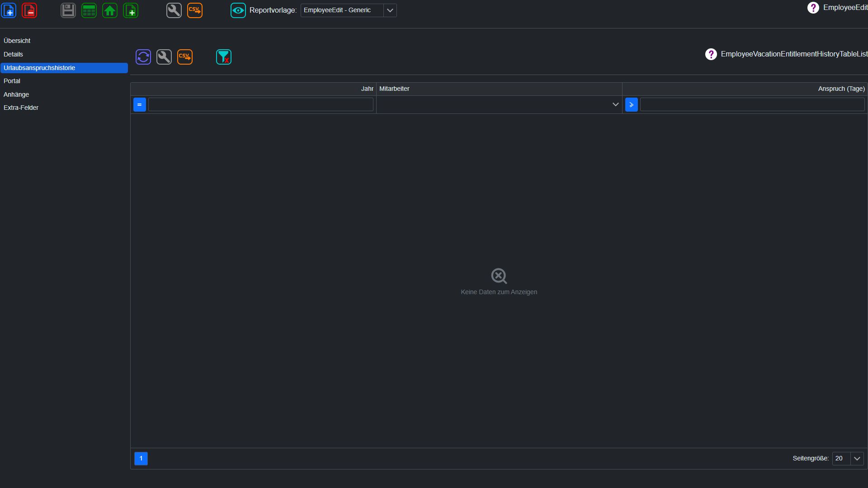Open the Portal section

pos(64,81)
